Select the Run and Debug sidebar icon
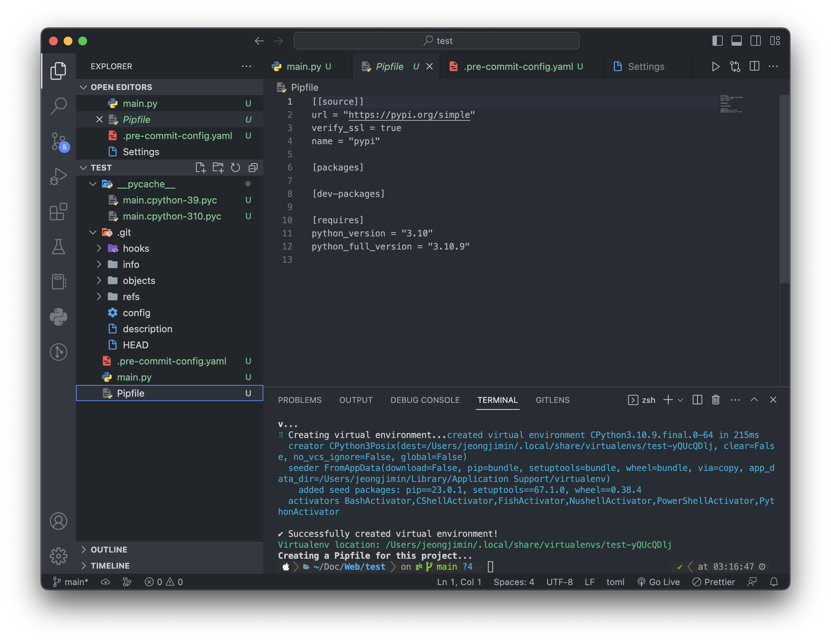This screenshot has width=831, height=644. tap(59, 176)
